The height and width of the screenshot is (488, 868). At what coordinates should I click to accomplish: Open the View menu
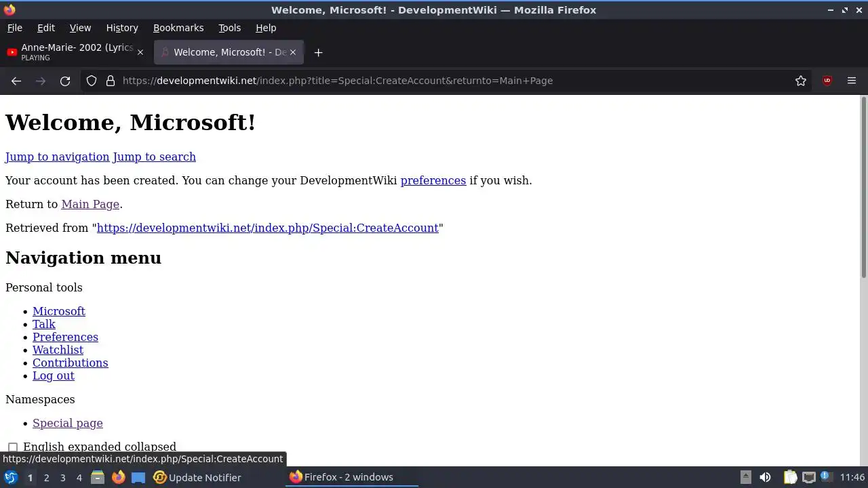(x=80, y=28)
